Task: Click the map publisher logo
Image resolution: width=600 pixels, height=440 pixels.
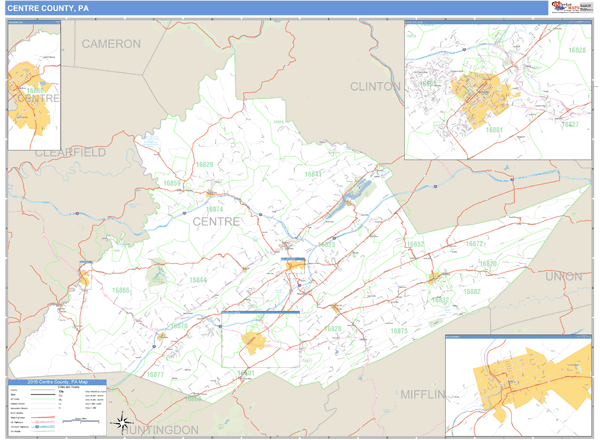Action: (x=572, y=7)
